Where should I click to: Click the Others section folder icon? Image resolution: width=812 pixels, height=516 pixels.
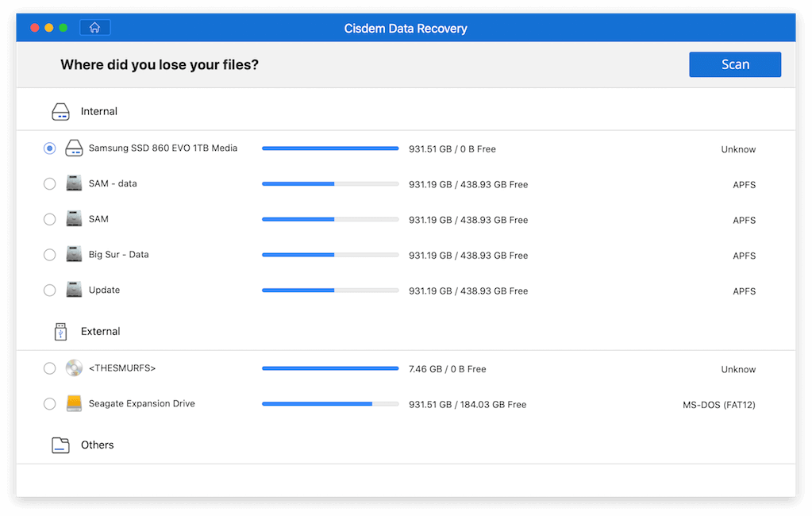60,445
